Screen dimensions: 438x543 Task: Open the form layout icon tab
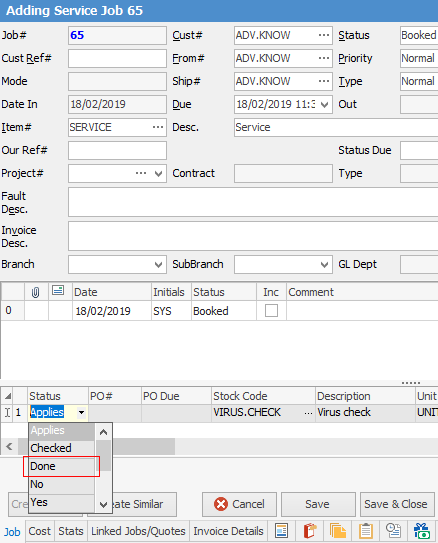[x=281, y=531]
